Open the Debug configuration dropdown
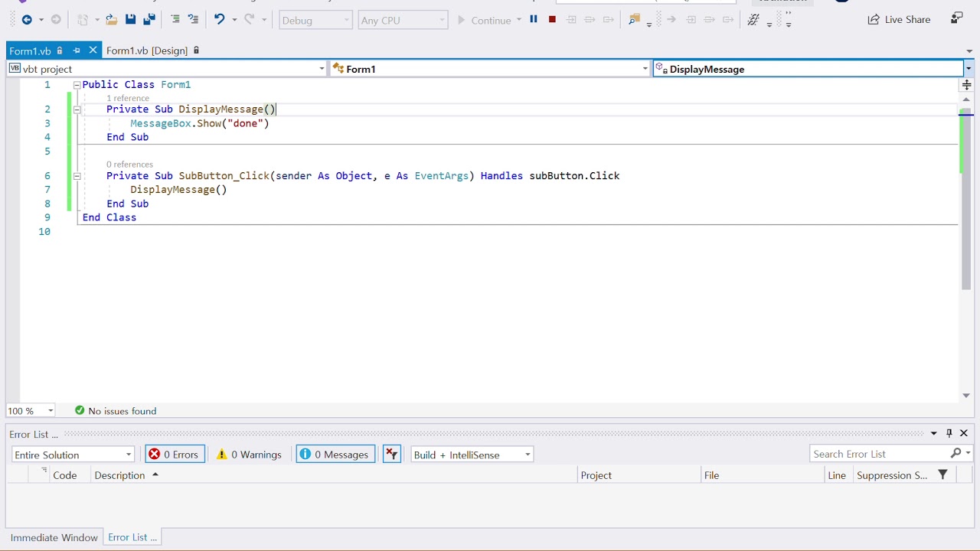 [x=315, y=21]
